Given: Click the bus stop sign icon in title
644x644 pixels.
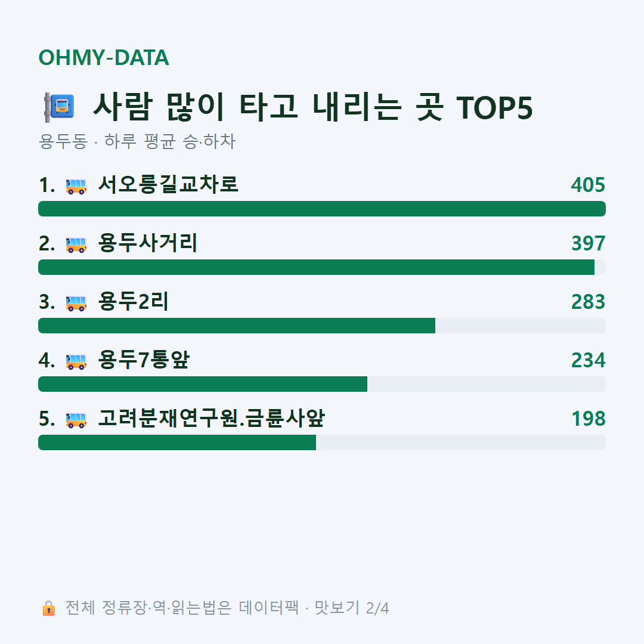Looking at the screenshot, I should point(59,107).
